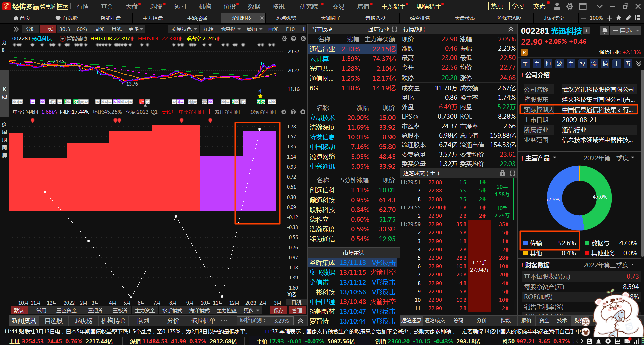Open the 2022年第二季度 dropdown
Image resolution: width=644 pixels, height=345 pixels.
pyautogui.click(x=609, y=158)
